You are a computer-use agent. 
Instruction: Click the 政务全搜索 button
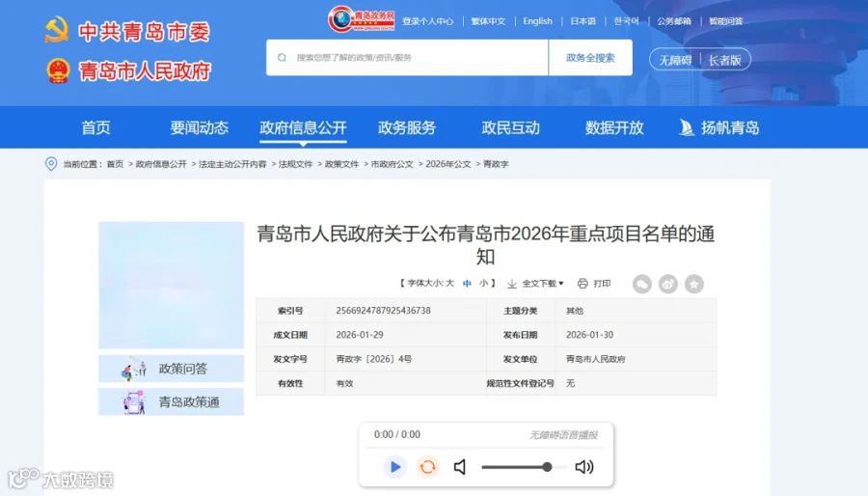pyautogui.click(x=590, y=58)
